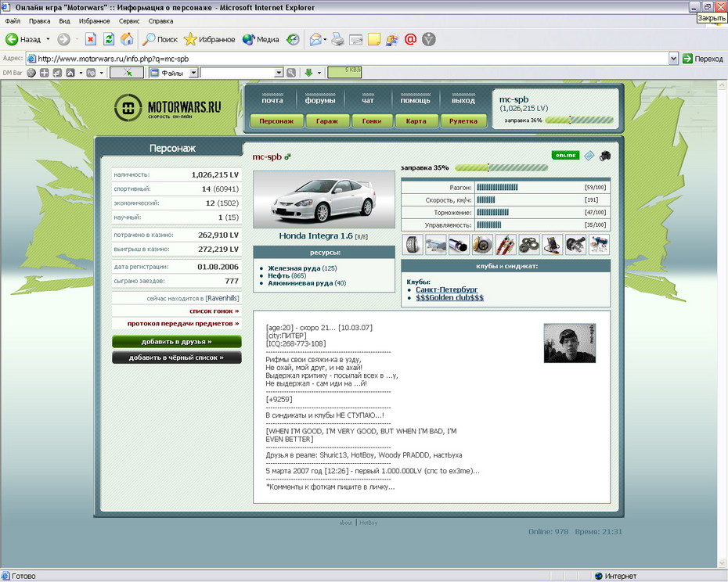This screenshot has width=728, height=582.
Task: Click the tire upgrade part icon
Action: [413, 245]
